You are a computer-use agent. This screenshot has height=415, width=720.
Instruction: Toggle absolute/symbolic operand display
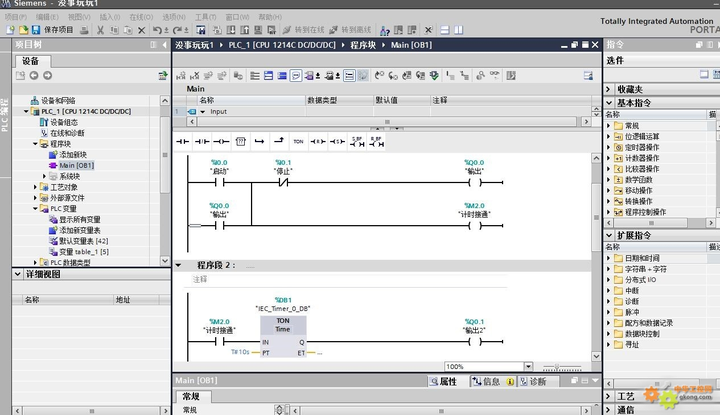[x=310, y=76]
